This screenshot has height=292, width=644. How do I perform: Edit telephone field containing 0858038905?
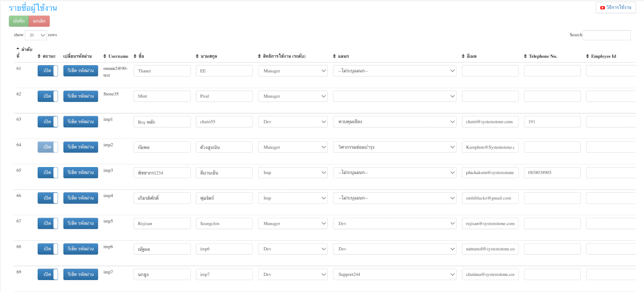click(x=552, y=172)
